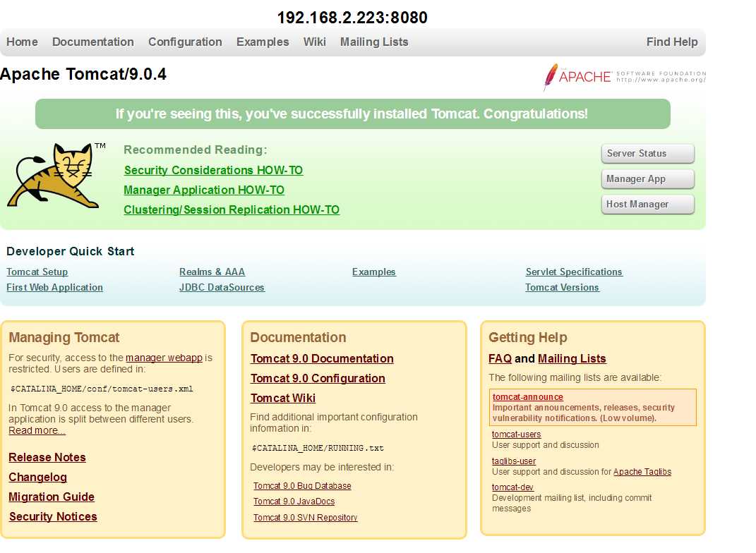Open the Realms & AAA link
The width and height of the screenshot is (756, 553).
pos(212,272)
